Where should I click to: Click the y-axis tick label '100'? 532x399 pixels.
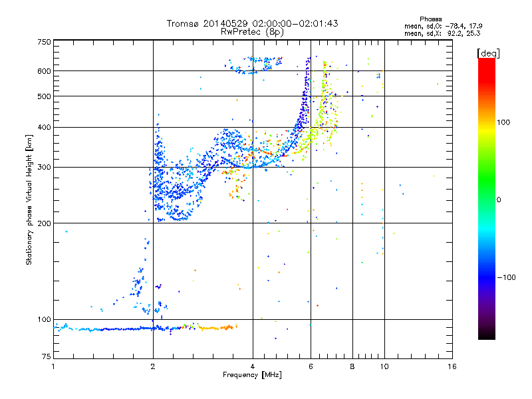pyautogui.click(x=44, y=319)
